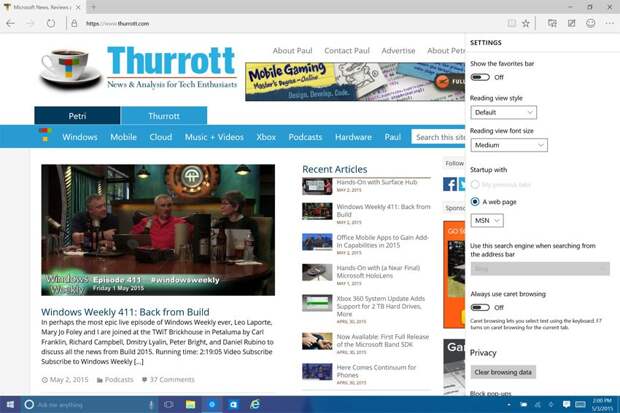Image resolution: width=620 pixels, height=413 pixels.
Task: Select the A web page radio button
Action: (x=475, y=202)
